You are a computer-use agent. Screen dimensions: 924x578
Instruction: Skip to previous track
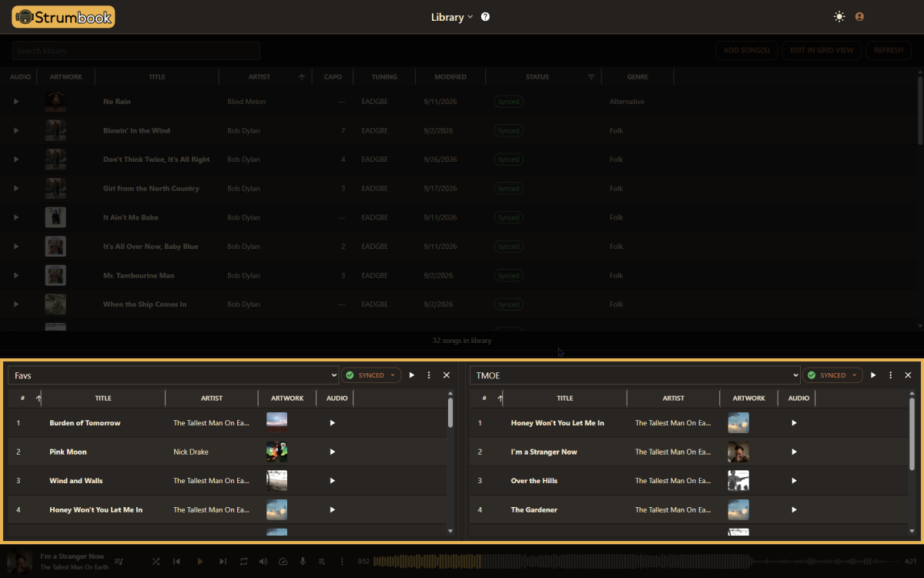click(x=176, y=562)
